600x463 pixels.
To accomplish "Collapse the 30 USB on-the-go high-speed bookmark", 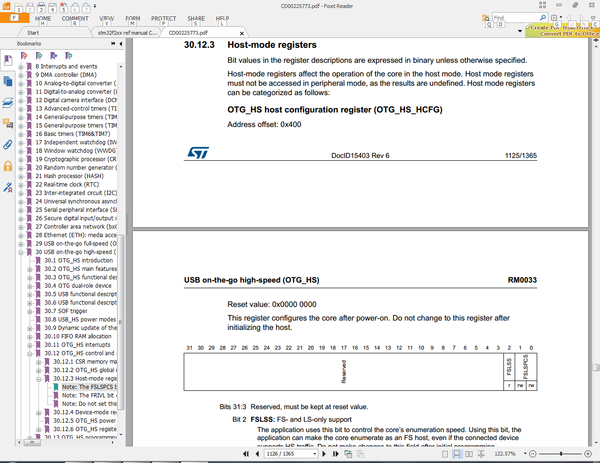I will tap(21, 252).
